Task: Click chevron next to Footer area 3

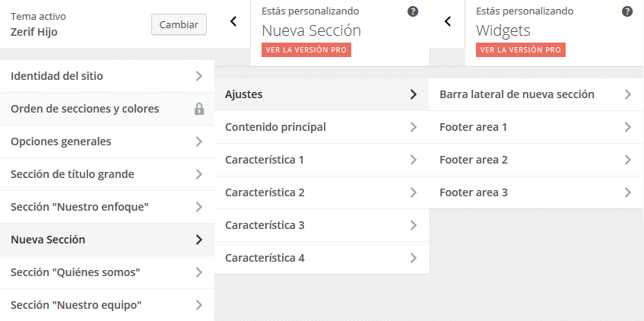Action: [x=627, y=192]
